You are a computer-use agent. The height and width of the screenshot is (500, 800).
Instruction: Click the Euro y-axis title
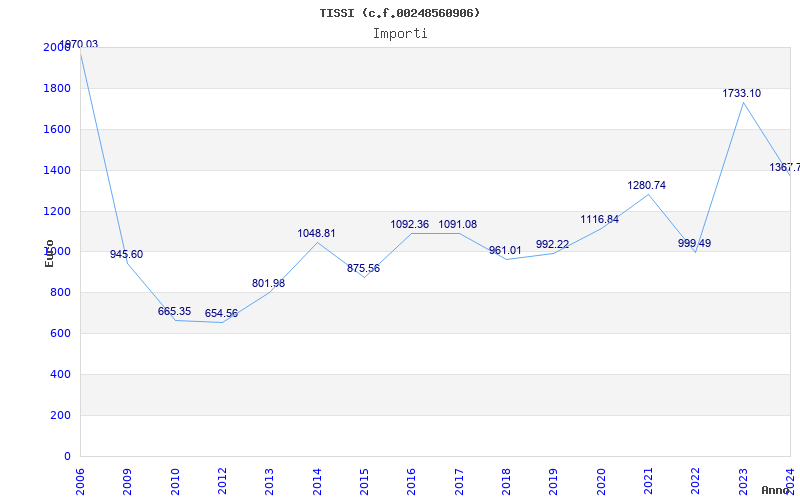[x=49, y=253]
